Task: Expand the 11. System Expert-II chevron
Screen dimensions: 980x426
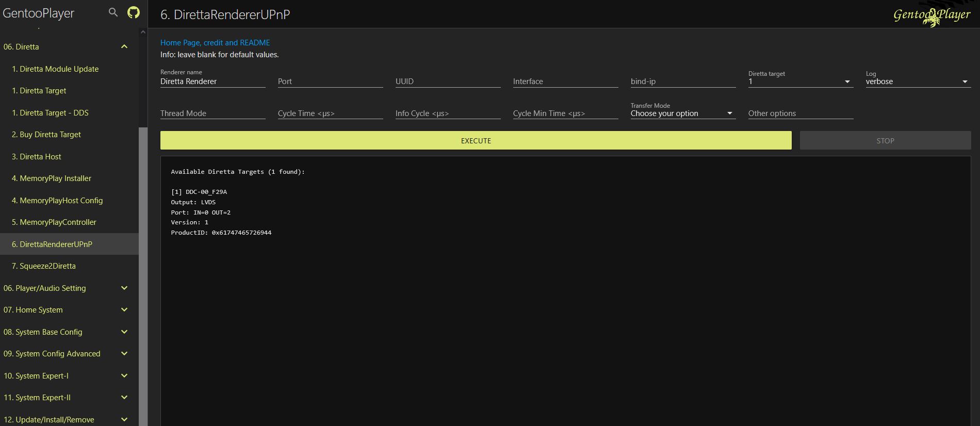Action: click(x=124, y=398)
